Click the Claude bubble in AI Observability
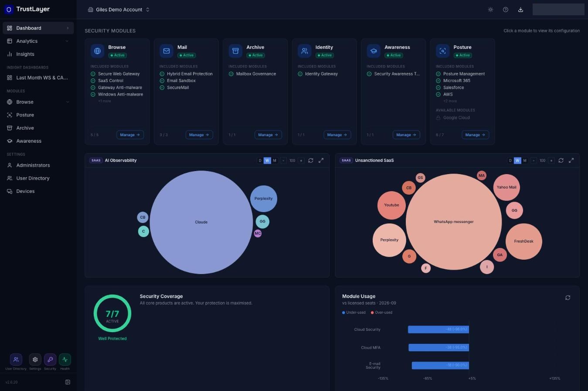Screen dimensions: 588x391 pos(201,222)
